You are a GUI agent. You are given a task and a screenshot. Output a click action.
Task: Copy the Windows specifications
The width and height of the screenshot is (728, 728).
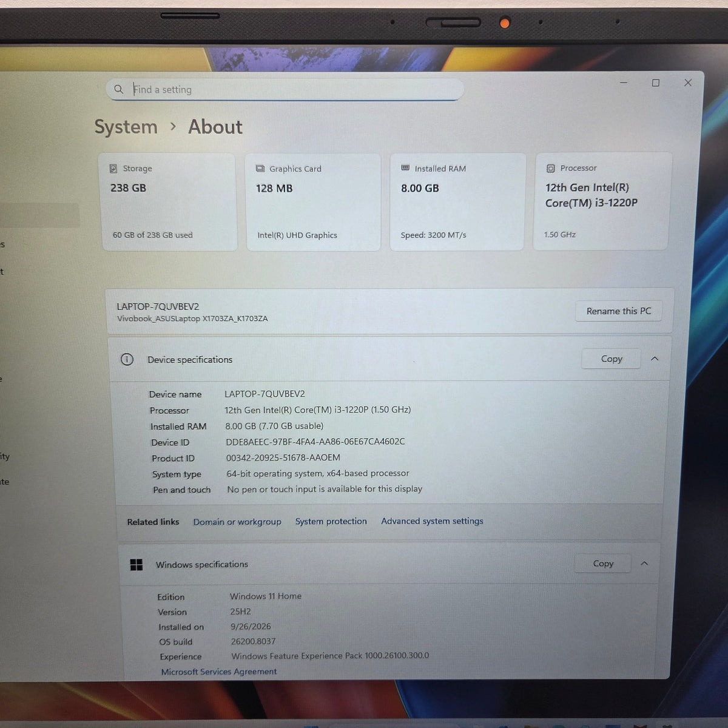602,564
